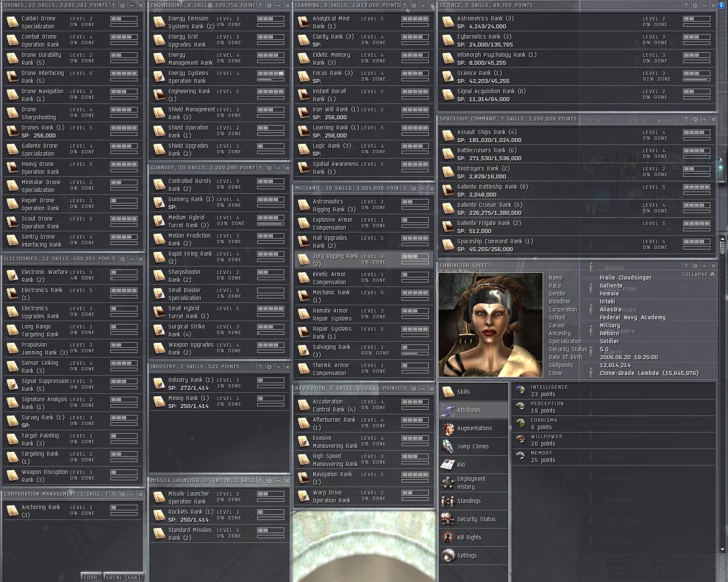Click the Standings icon

pos(448,501)
